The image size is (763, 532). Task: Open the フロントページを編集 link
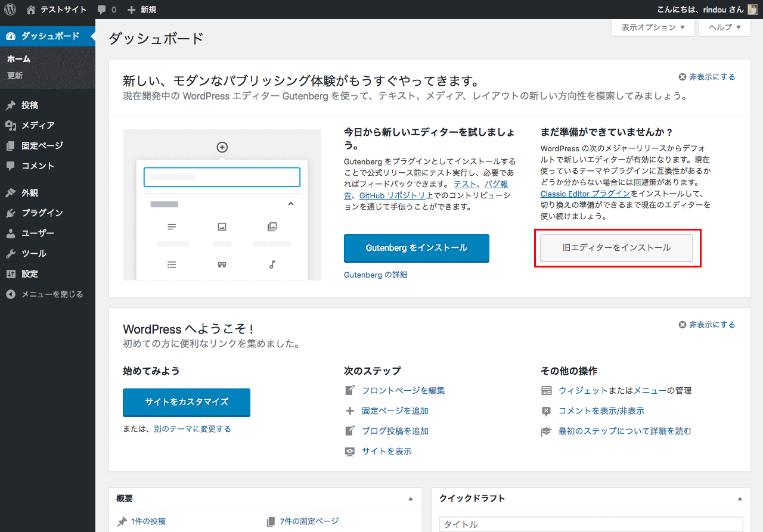[404, 391]
